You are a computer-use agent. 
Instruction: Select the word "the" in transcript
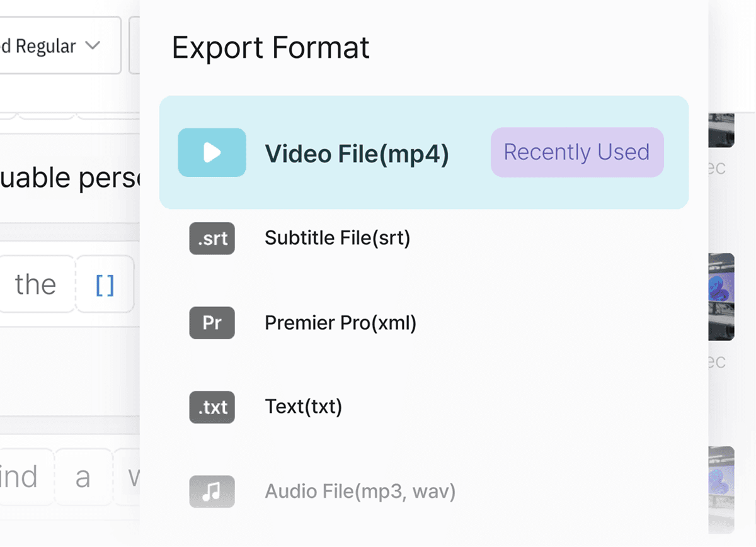[36, 285]
